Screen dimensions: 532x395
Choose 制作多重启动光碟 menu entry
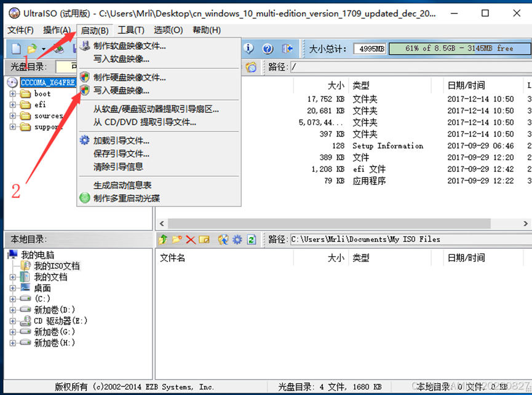coord(159,198)
